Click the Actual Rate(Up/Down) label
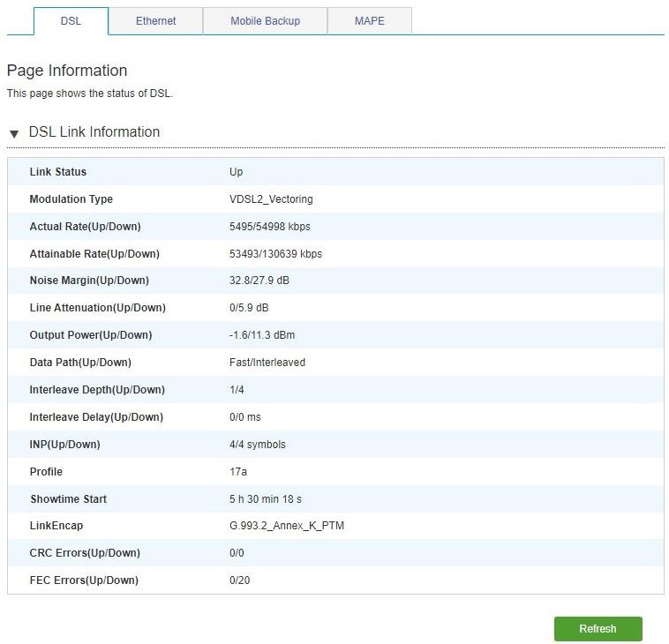This screenshot has width=669, height=644. click(86, 227)
